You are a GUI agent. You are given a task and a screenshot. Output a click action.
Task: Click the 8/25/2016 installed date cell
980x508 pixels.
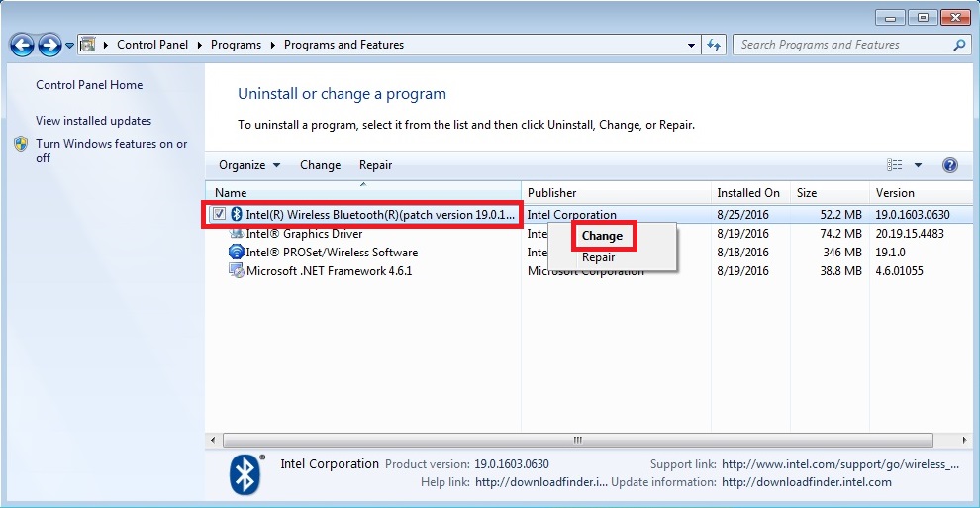[x=742, y=214]
